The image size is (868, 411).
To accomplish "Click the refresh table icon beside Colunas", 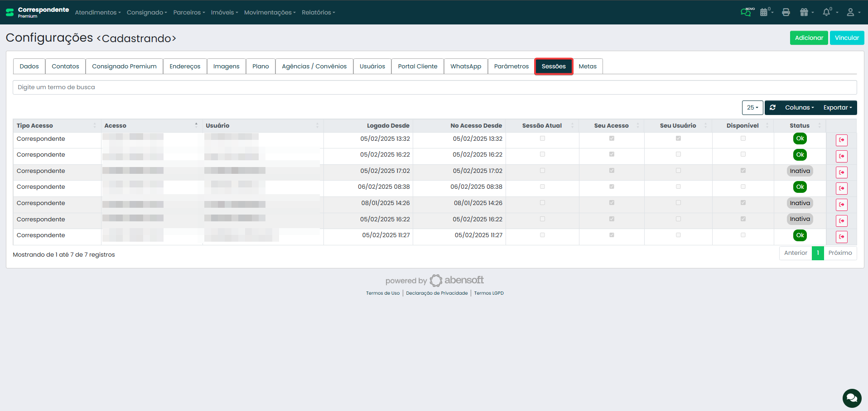I will tap(773, 108).
